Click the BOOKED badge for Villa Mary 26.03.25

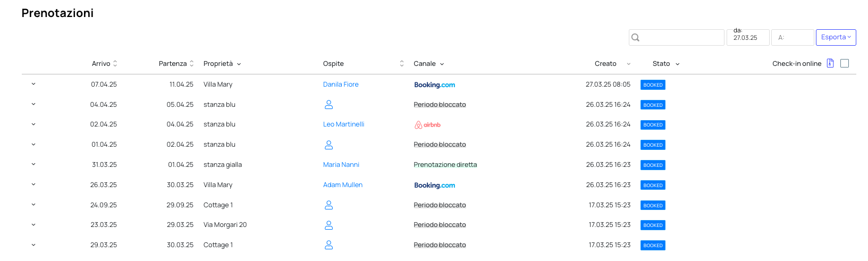coord(653,185)
